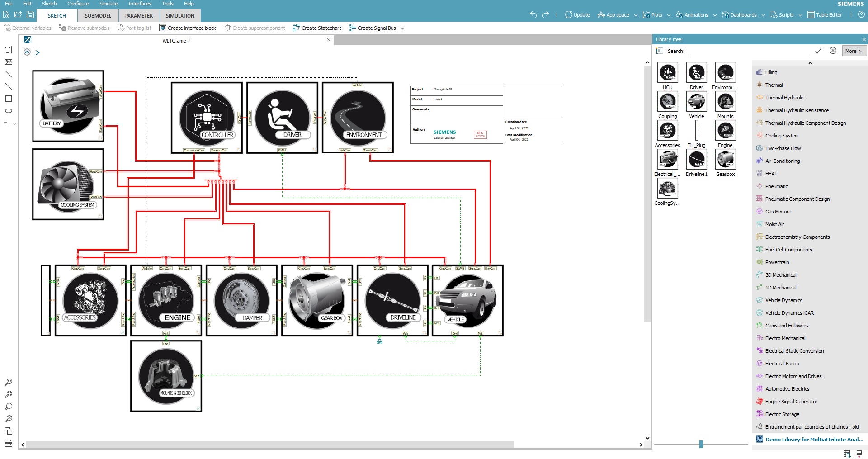This screenshot has height=459, width=868.
Task: Open the Interfaces menu
Action: pyautogui.click(x=140, y=4)
